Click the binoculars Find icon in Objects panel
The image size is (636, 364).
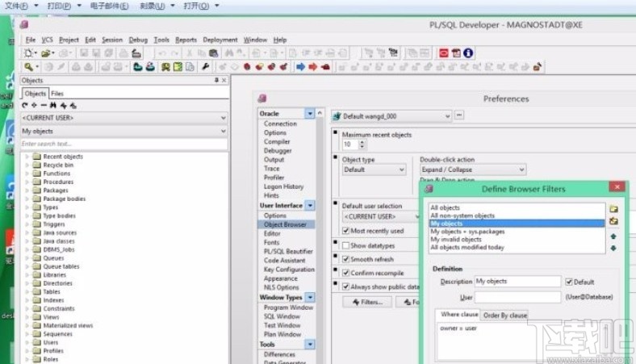pyautogui.click(x=53, y=106)
